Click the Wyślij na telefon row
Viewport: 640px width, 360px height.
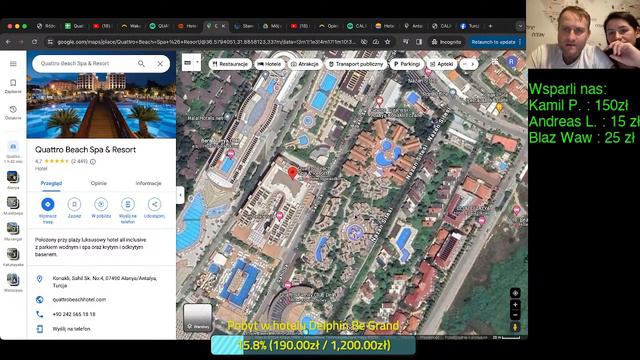coord(101,329)
